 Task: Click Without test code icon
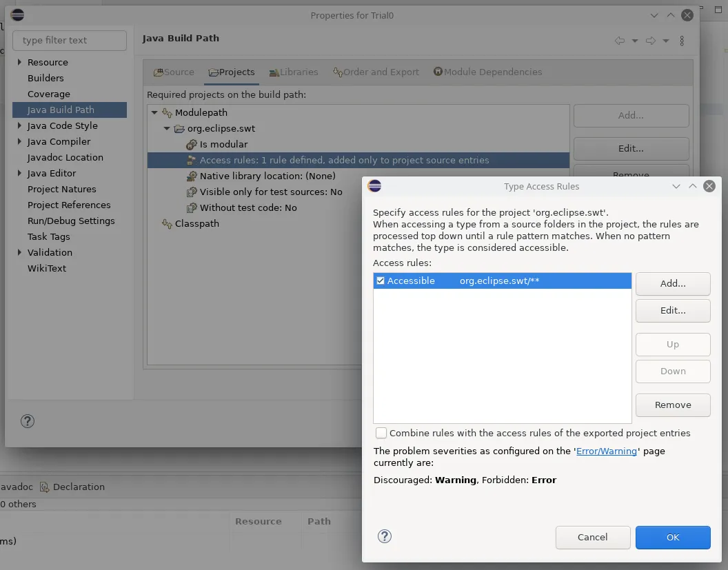click(x=191, y=207)
